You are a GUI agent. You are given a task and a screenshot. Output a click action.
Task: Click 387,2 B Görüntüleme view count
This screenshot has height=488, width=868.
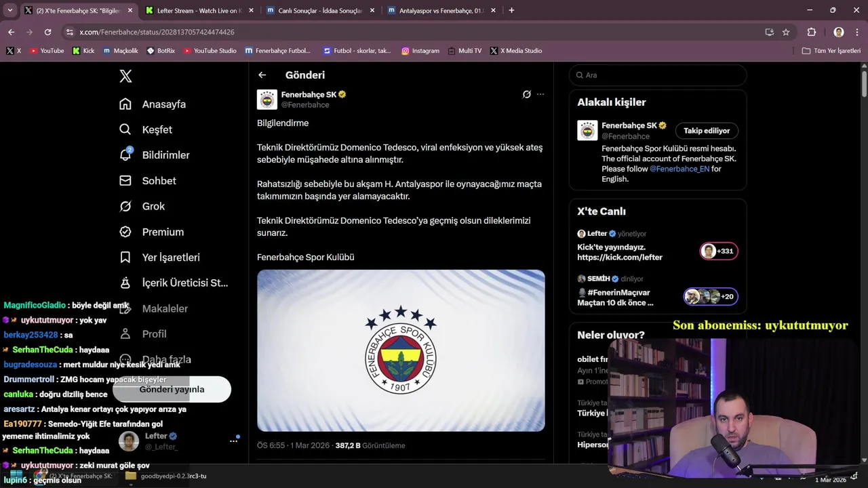[x=370, y=445]
